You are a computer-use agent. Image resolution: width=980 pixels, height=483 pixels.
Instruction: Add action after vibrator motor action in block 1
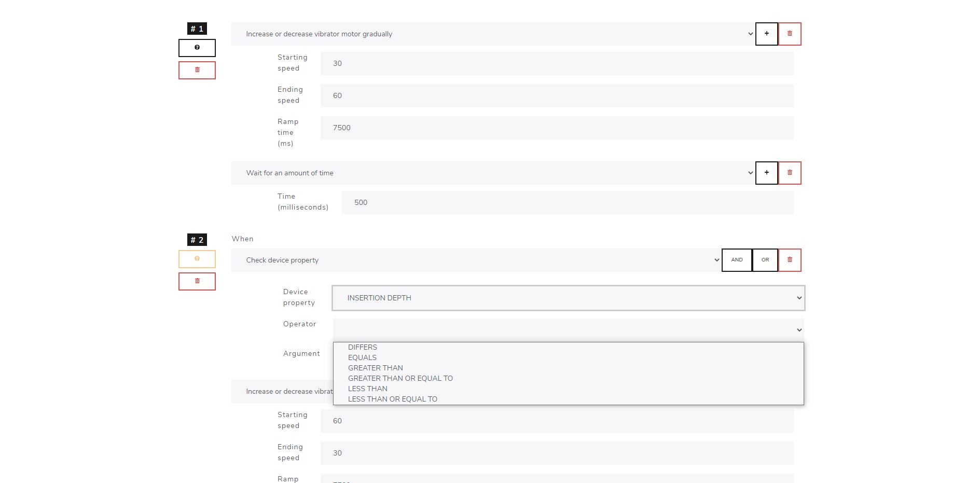click(x=767, y=34)
